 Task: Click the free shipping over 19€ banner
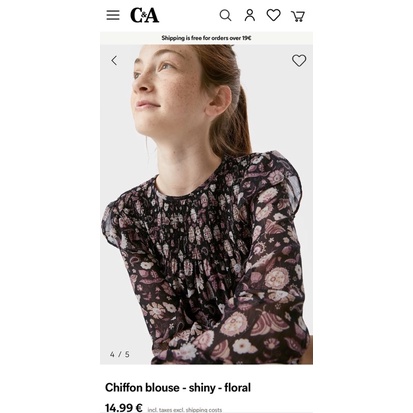pos(206,38)
